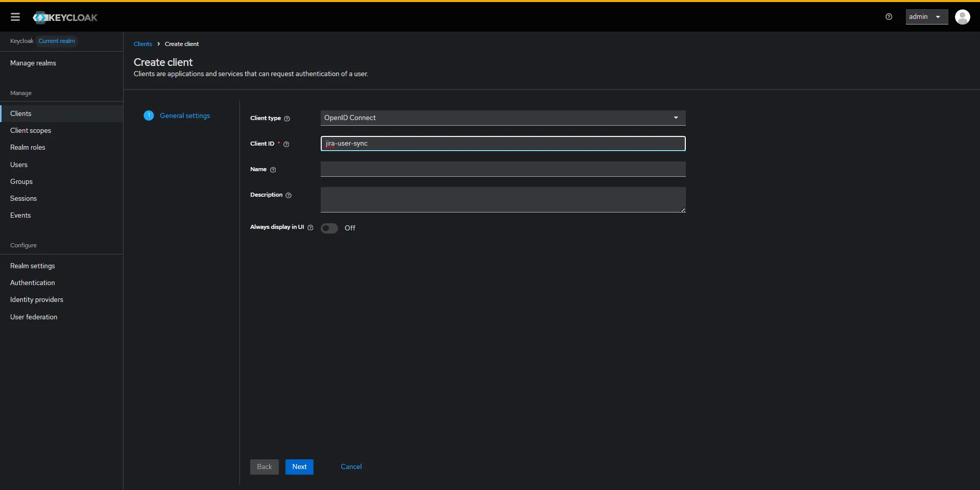Show help for Always display in UI
The image size is (980, 490).
(x=310, y=227)
